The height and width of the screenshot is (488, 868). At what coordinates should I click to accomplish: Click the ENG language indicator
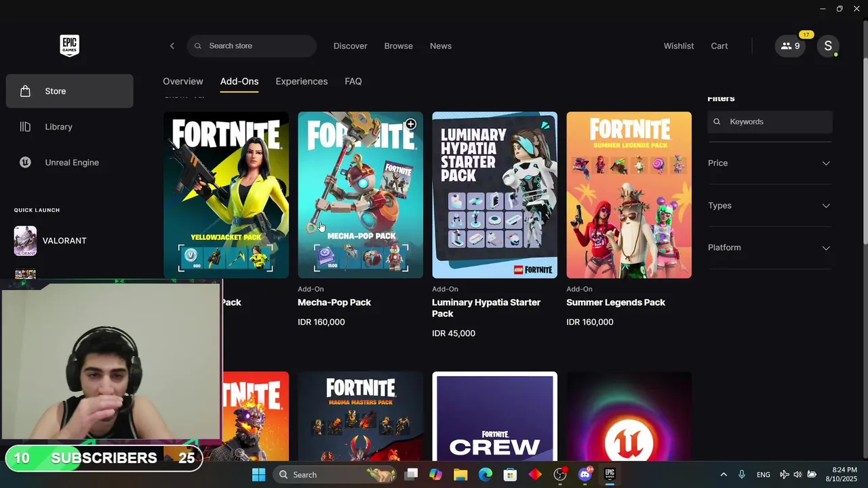coord(764,475)
